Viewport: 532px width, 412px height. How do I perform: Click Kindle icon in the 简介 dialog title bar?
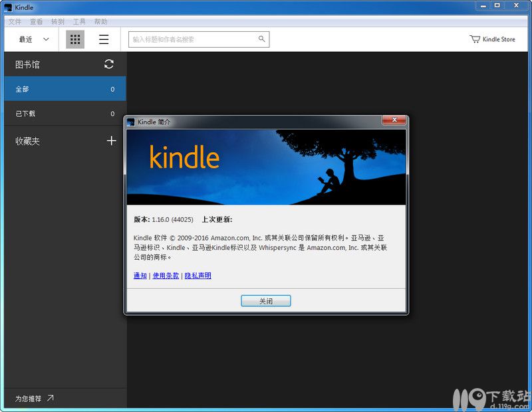pos(130,122)
